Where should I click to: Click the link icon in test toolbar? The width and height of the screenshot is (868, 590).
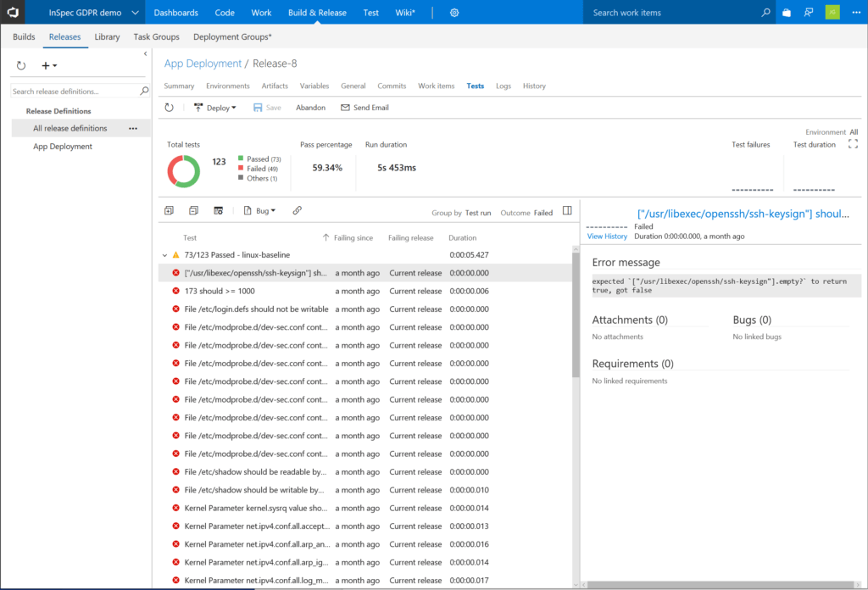pos(297,210)
